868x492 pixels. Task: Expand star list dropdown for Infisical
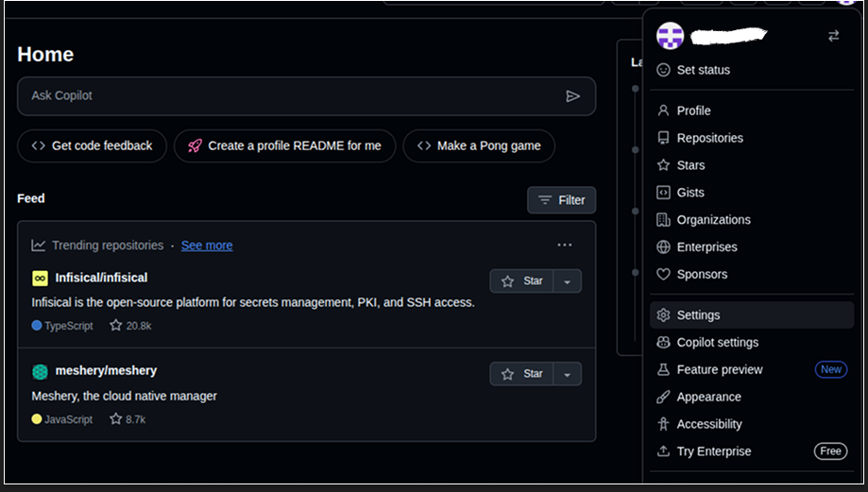[567, 281]
